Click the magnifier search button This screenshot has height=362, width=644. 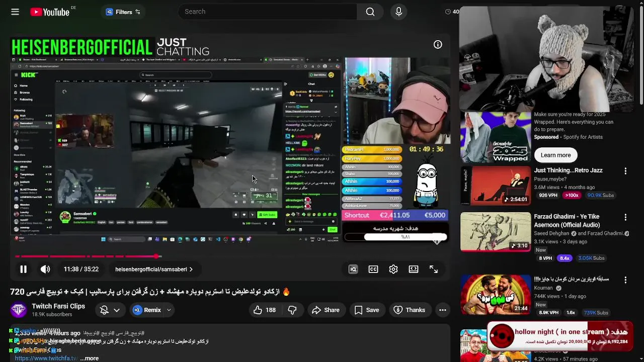point(370,12)
